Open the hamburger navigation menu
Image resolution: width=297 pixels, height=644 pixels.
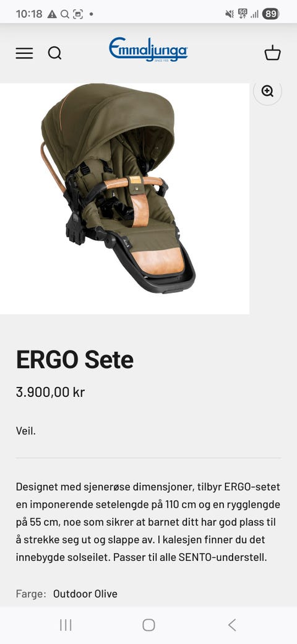pos(25,53)
